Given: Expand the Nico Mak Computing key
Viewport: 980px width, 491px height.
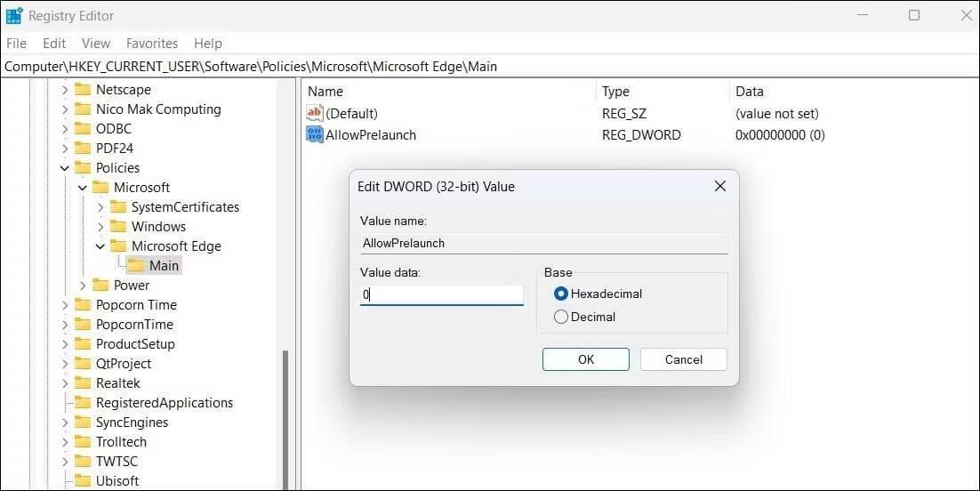Looking at the screenshot, I should (65, 109).
